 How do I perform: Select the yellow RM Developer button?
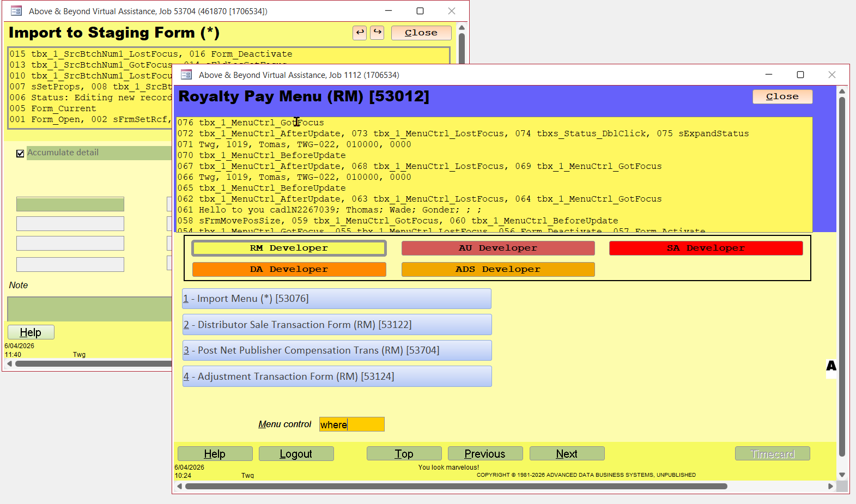289,248
